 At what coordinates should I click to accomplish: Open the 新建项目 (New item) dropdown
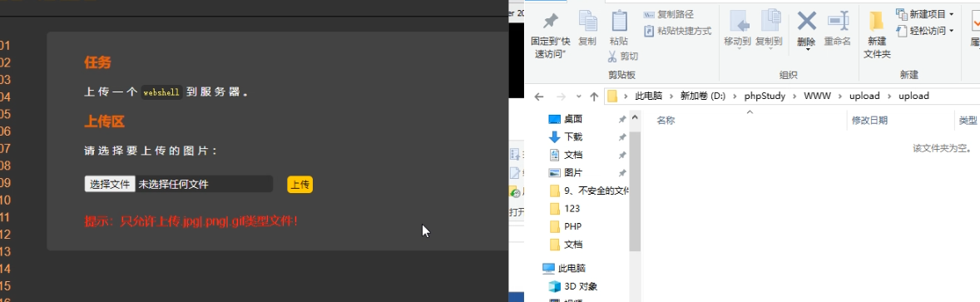pyautogui.click(x=924, y=14)
